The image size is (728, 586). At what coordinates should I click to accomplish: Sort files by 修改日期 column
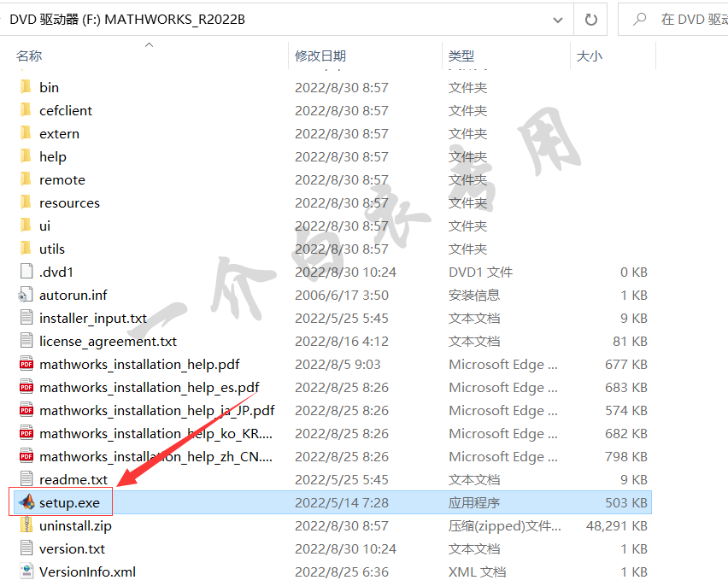(320, 56)
